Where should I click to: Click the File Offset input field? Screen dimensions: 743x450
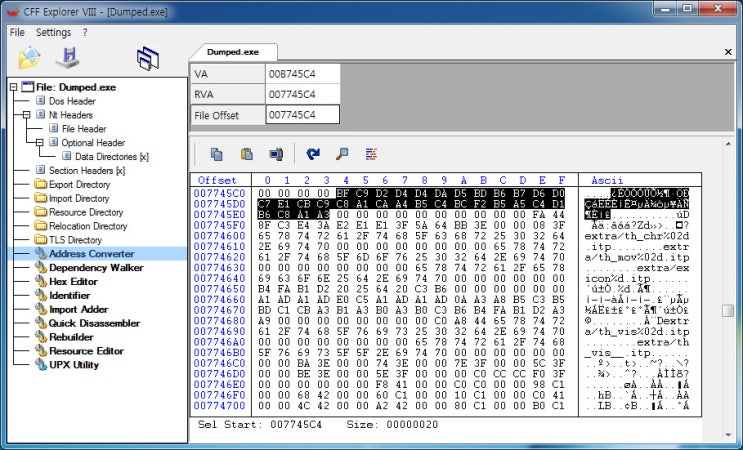[302, 115]
